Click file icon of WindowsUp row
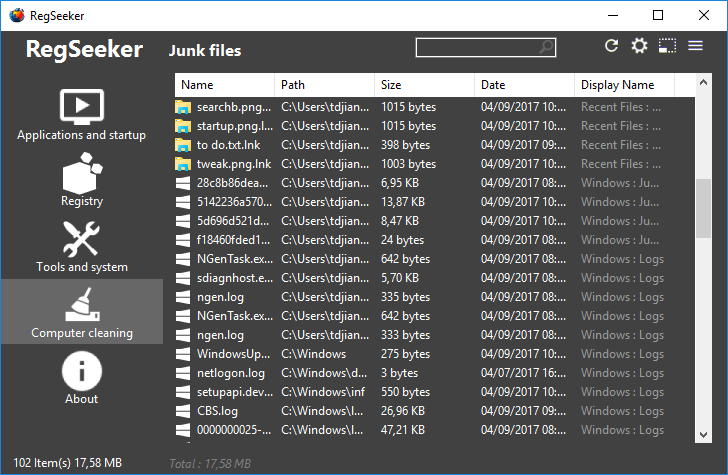Screen dimensions: 728x475 point(183,354)
